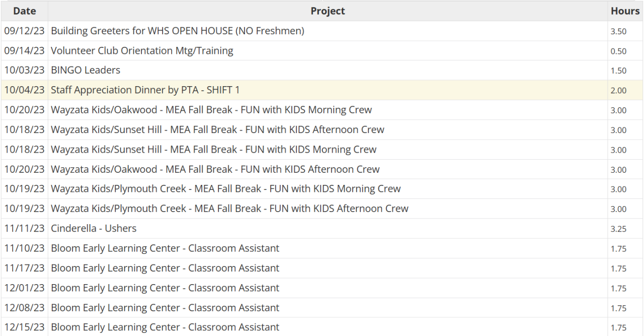The image size is (644, 336).
Task: Click the Project column header
Action: tap(328, 11)
